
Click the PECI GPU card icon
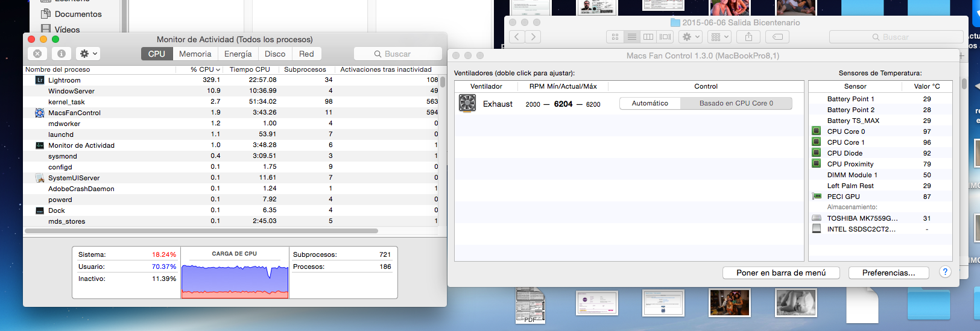(x=817, y=197)
